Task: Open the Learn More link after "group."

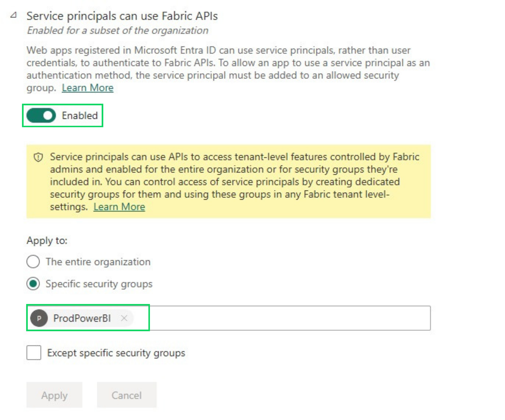Action: (87, 88)
